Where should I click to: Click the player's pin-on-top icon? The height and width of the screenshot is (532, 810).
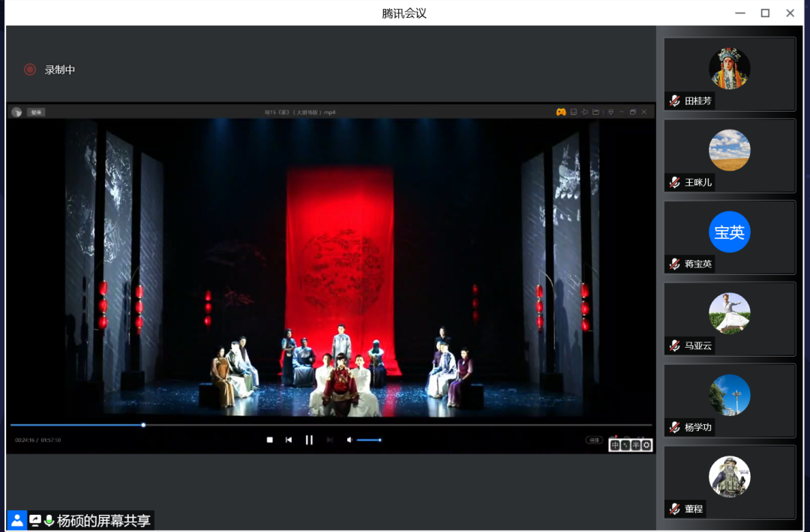pyautogui.click(x=585, y=112)
